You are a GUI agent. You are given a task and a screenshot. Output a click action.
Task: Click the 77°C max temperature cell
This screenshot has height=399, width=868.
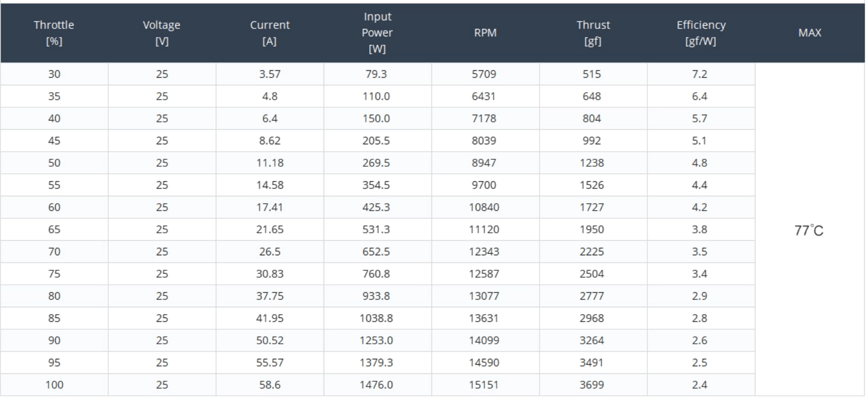pyautogui.click(x=809, y=231)
